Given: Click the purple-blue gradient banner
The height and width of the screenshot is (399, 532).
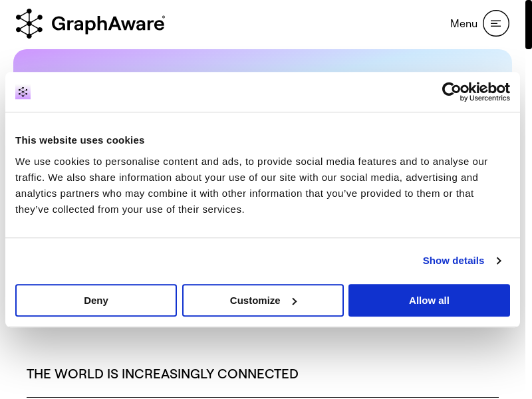Looking at the screenshot, I should (262, 60).
